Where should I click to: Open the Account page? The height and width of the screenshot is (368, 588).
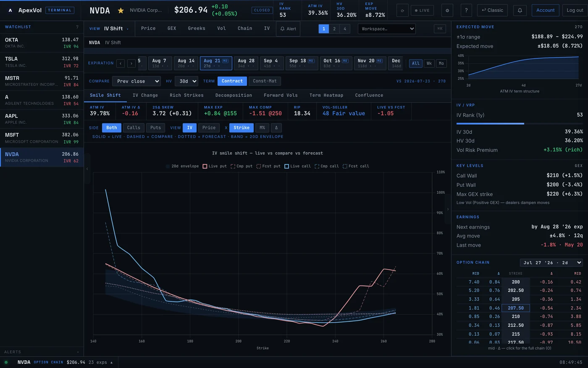[545, 11]
